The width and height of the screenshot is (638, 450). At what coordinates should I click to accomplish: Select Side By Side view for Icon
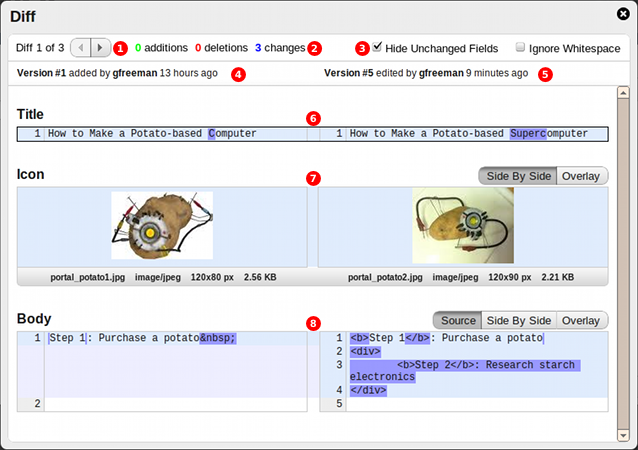click(x=518, y=176)
